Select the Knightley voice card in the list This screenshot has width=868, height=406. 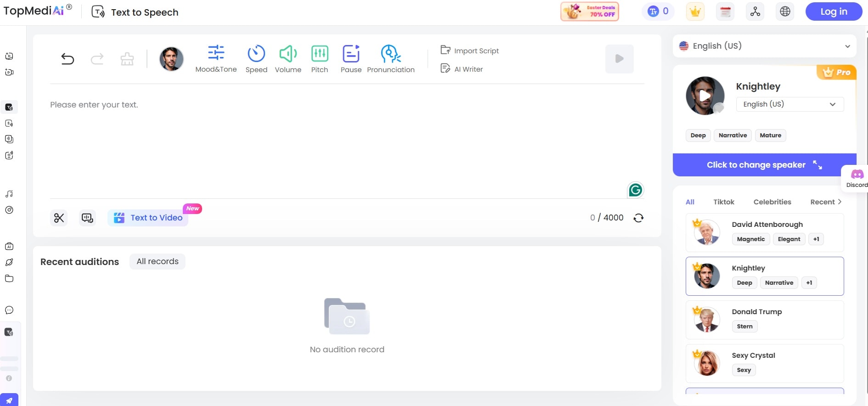coord(765,276)
